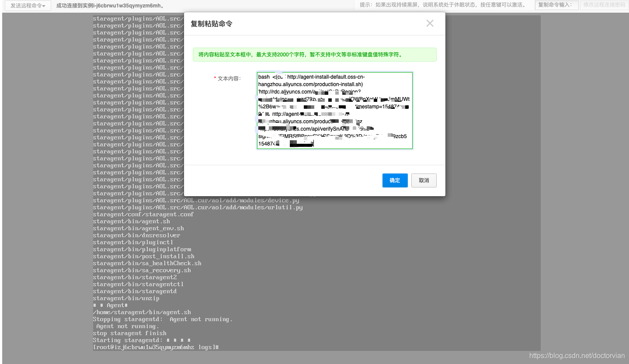
Task: Click terminal line staragent/bin/agent_env.sh
Action: tap(138, 229)
